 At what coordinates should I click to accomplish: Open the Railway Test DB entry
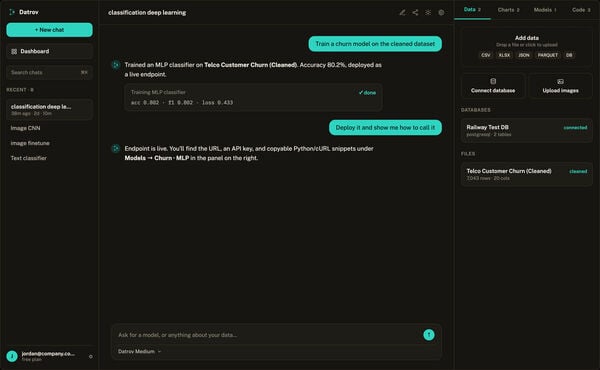coord(527,130)
